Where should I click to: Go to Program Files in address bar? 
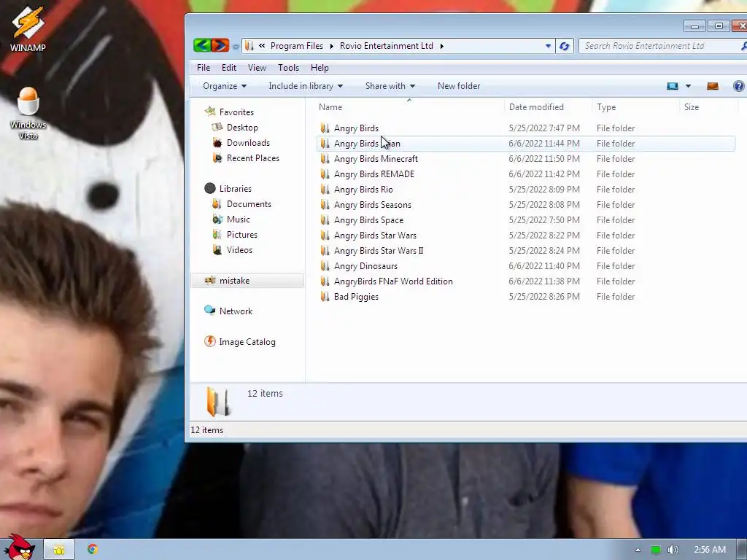click(296, 46)
